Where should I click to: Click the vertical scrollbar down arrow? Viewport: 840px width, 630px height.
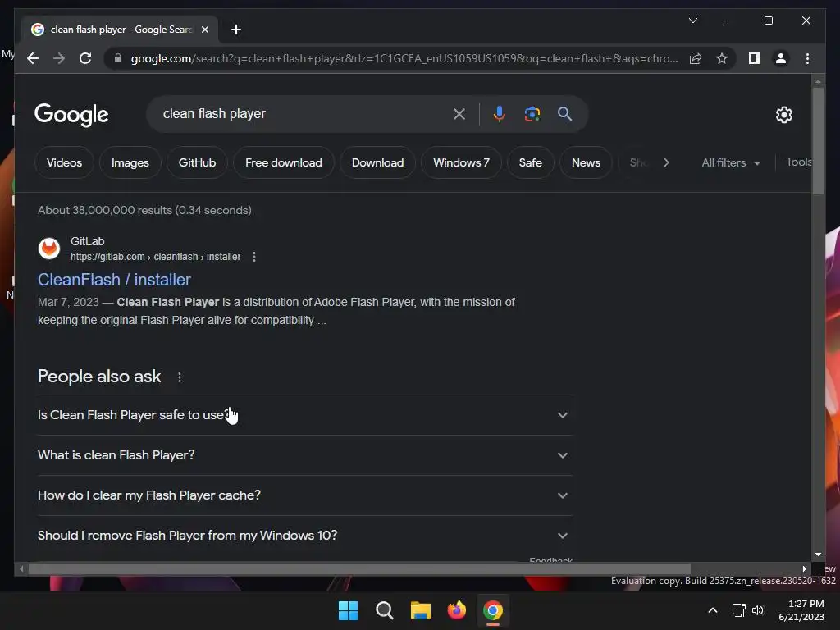coord(818,555)
